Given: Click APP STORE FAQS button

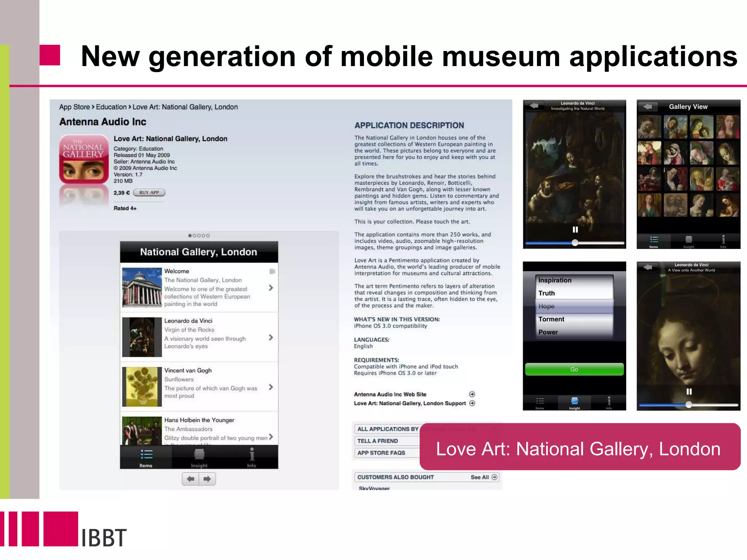Looking at the screenshot, I should coord(387,453).
